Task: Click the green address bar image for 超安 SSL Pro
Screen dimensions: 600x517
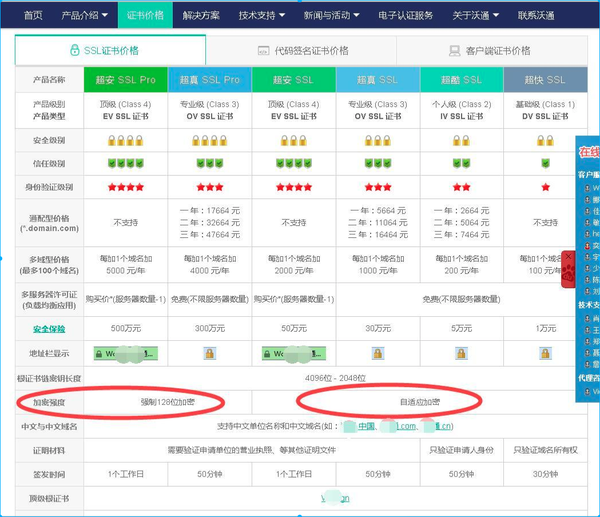Action: click(x=126, y=354)
